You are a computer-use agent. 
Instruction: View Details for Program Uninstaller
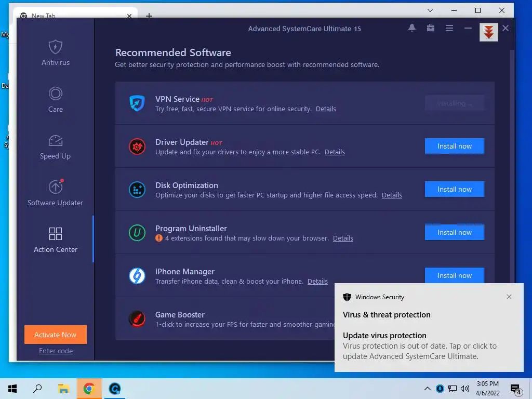click(x=343, y=238)
